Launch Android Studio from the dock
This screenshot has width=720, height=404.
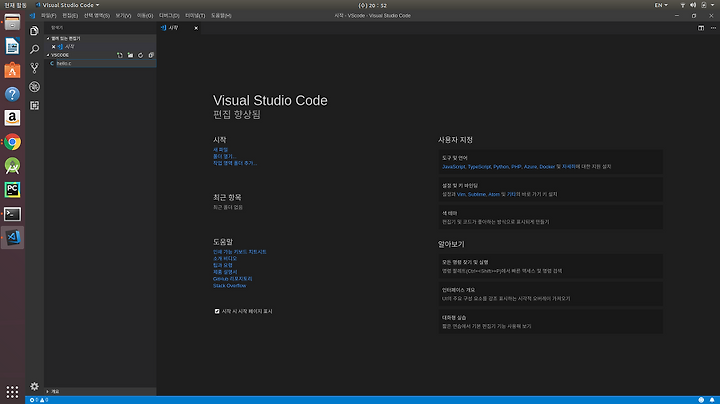(x=12, y=166)
